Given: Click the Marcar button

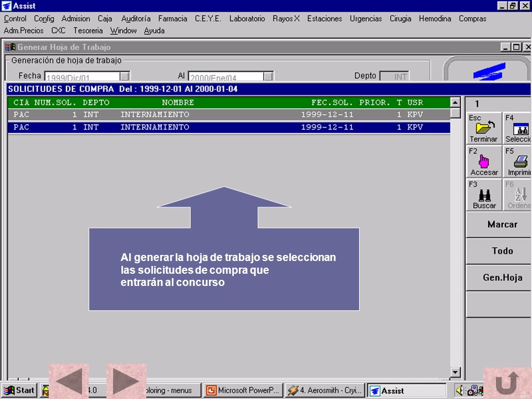Looking at the screenshot, I should pyautogui.click(x=499, y=224).
